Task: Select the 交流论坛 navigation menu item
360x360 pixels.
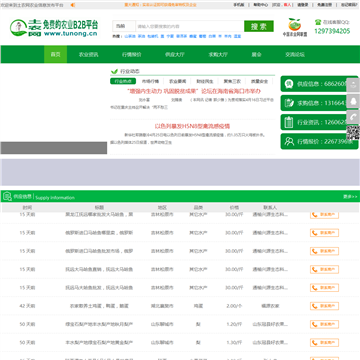Action: point(295,54)
